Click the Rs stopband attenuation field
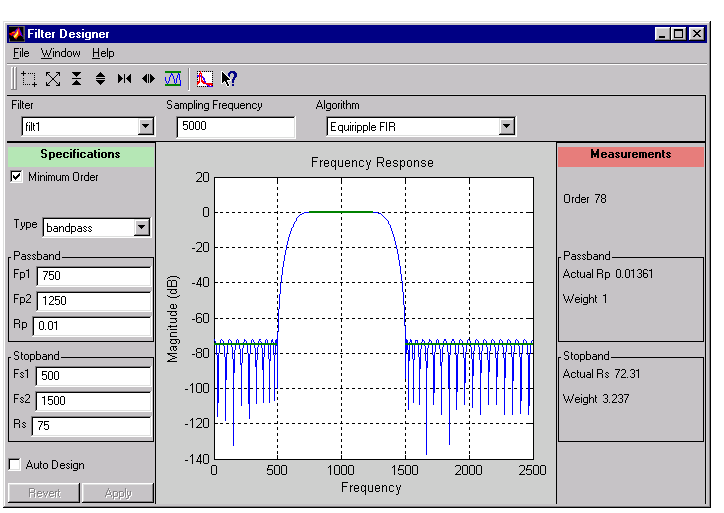724x513 pixels. (90, 426)
